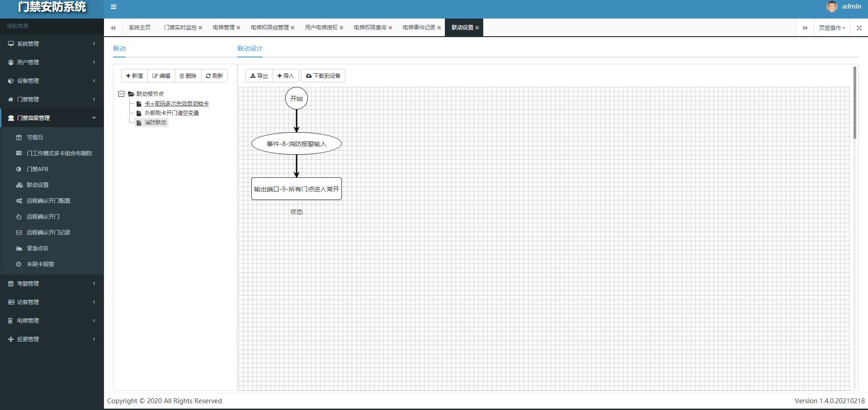
Task: Select tree item 卡+密码多次失效自动锁卡
Action: (x=176, y=104)
